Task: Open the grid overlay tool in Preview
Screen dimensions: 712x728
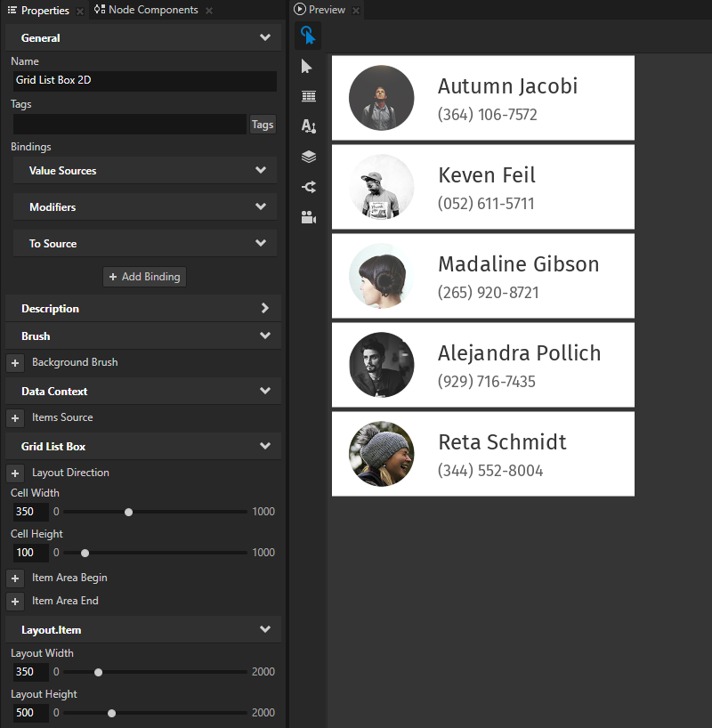Action: pyautogui.click(x=308, y=96)
